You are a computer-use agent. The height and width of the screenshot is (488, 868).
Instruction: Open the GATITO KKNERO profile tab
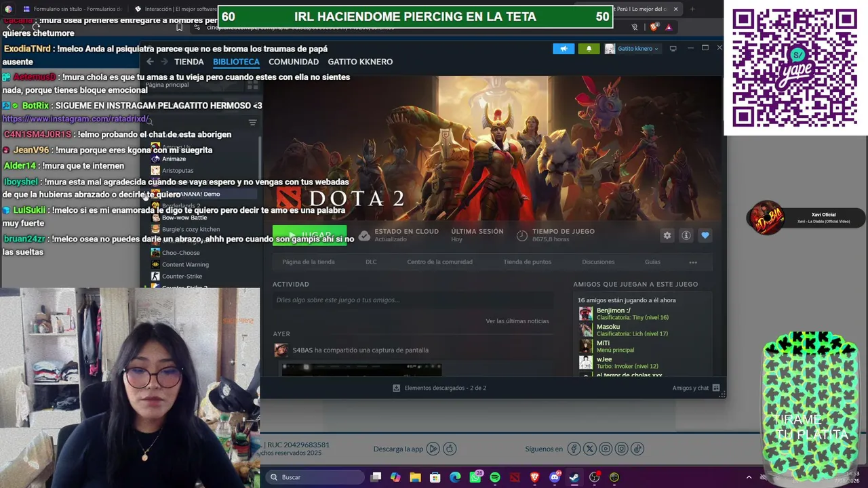click(x=360, y=62)
